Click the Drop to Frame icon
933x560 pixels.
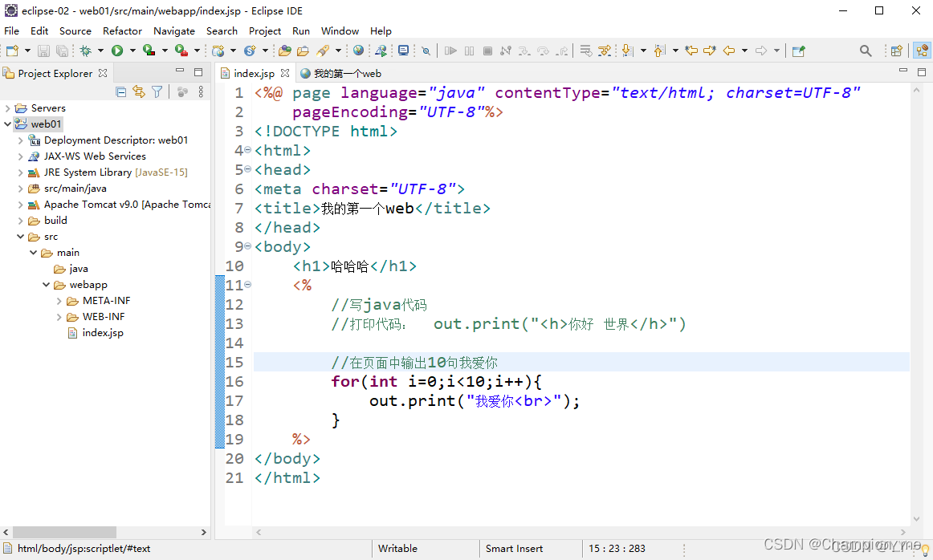point(586,51)
